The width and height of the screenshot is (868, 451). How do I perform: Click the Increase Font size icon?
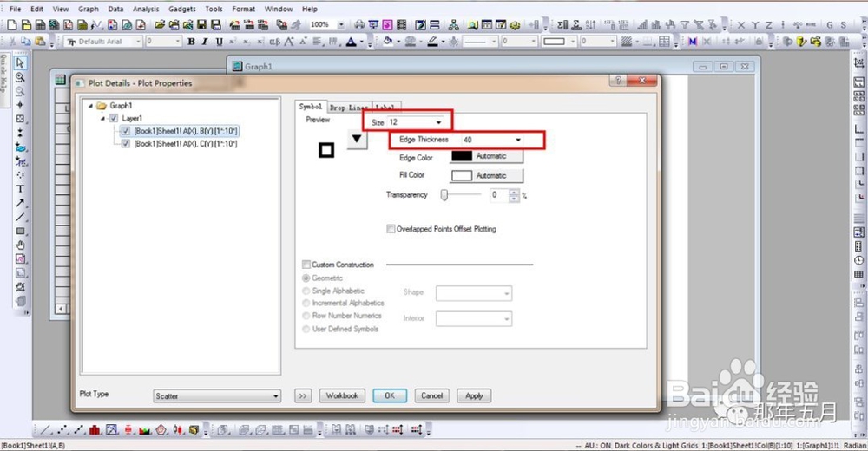point(289,42)
